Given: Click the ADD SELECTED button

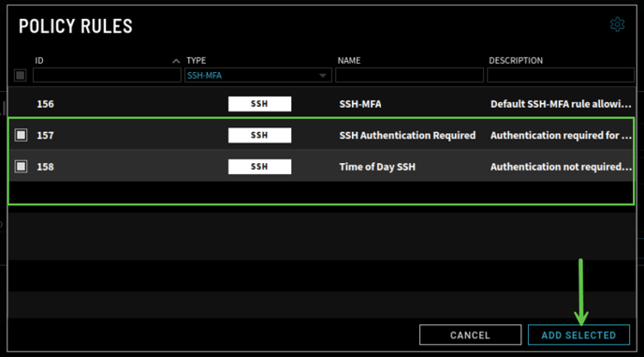Looking at the screenshot, I should pyautogui.click(x=578, y=335).
